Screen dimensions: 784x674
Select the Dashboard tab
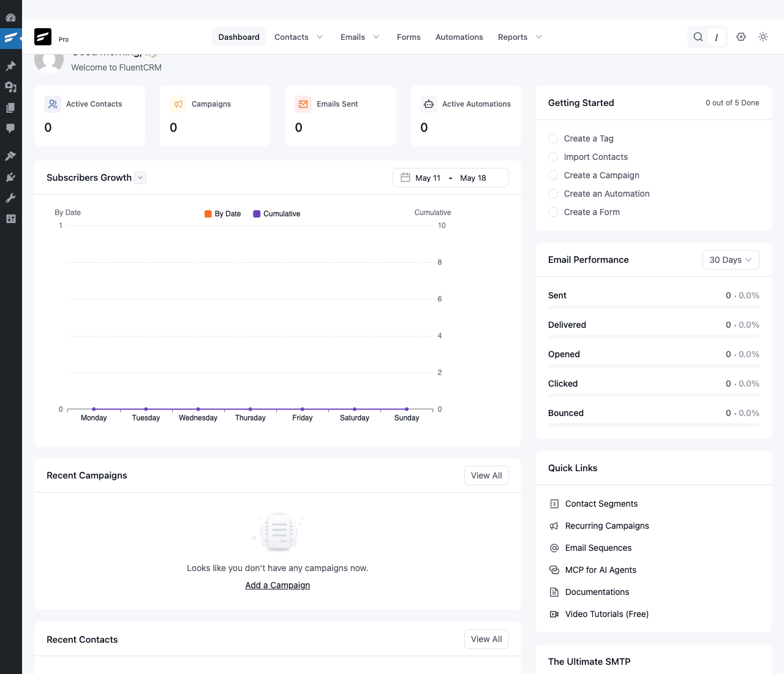(x=239, y=37)
